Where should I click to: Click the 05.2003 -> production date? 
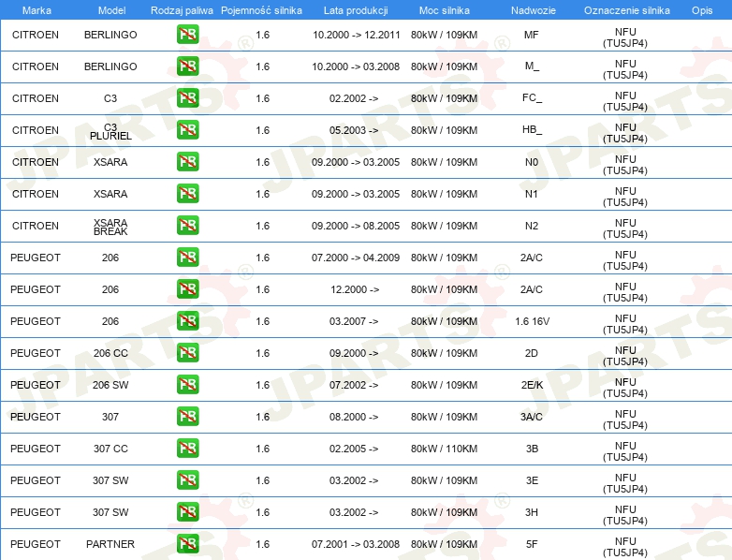354,130
